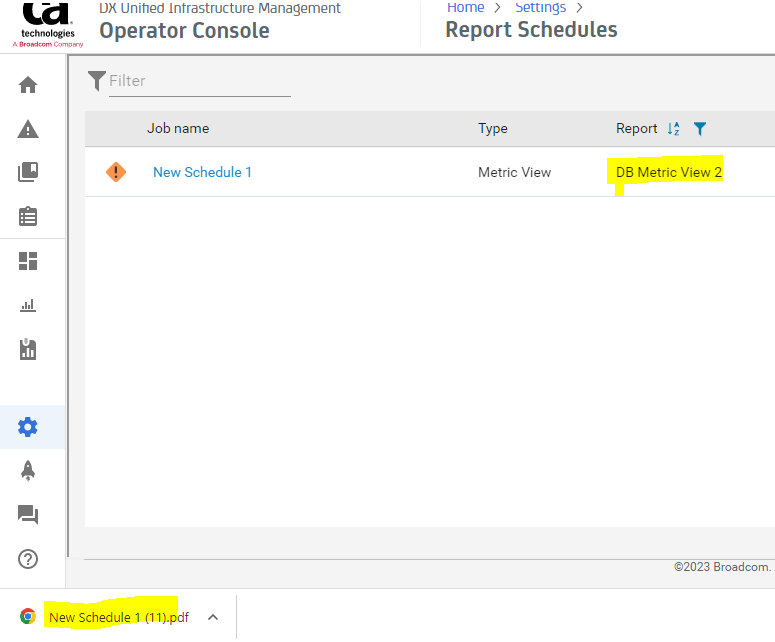Expand the downloaded PDF options chevron

[213, 617]
